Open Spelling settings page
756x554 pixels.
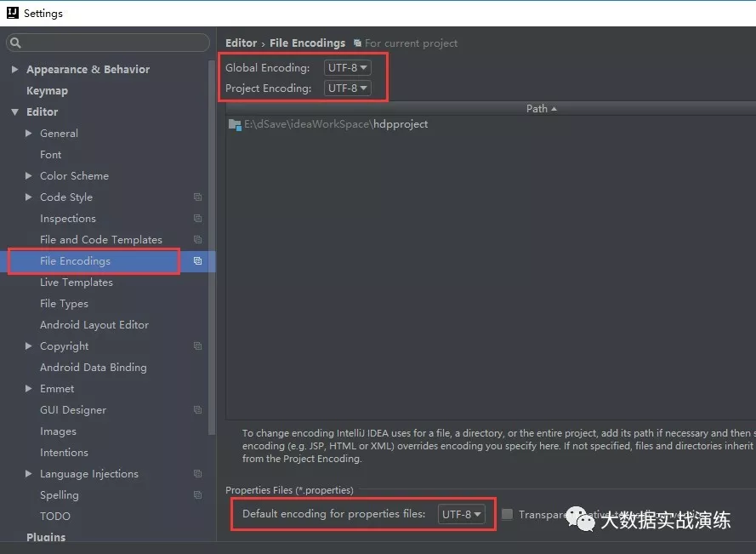click(x=60, y=494)
